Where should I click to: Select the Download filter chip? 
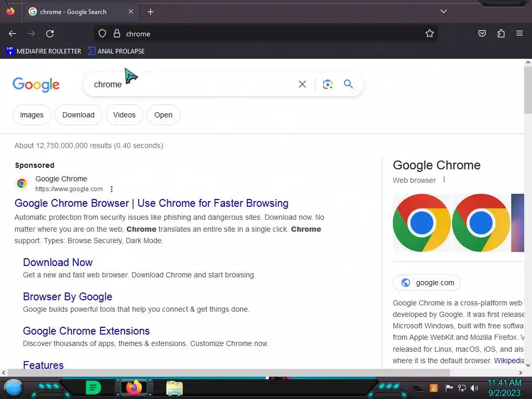pyautogui.click(x=78, y=115)
